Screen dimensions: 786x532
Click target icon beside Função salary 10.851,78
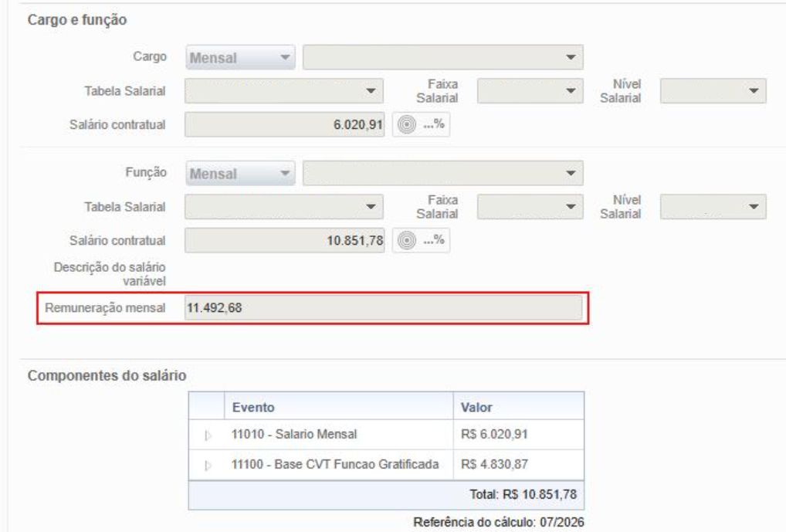[x=407, y=240]
